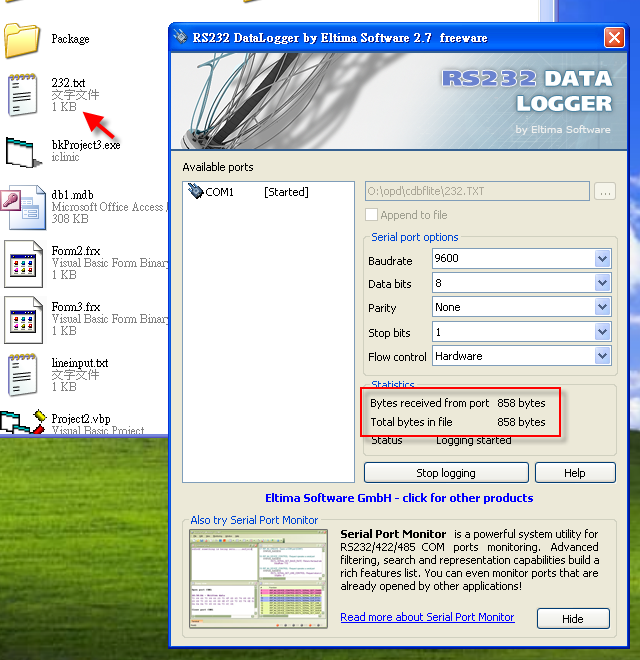Expand the Stop bits dropdown
This screenshot has height=660, width=640.
603,332
